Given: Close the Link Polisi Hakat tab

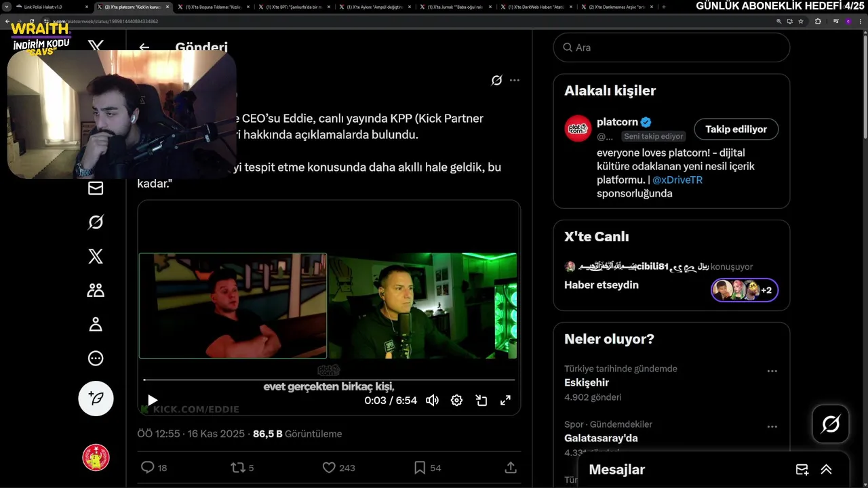Looking at the screenshot, I should pos(87,7).
